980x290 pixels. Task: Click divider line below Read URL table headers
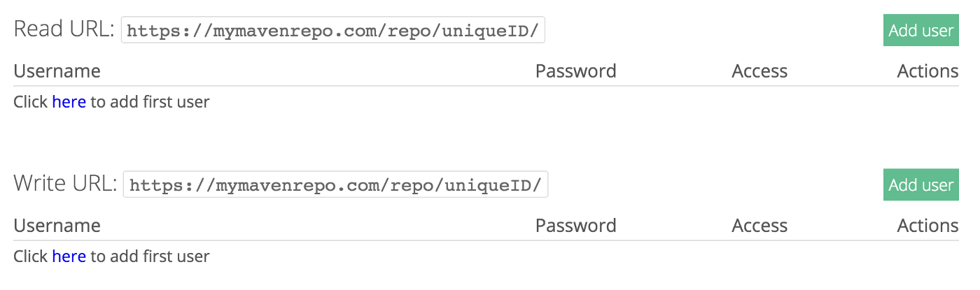[x=486, y=86]
